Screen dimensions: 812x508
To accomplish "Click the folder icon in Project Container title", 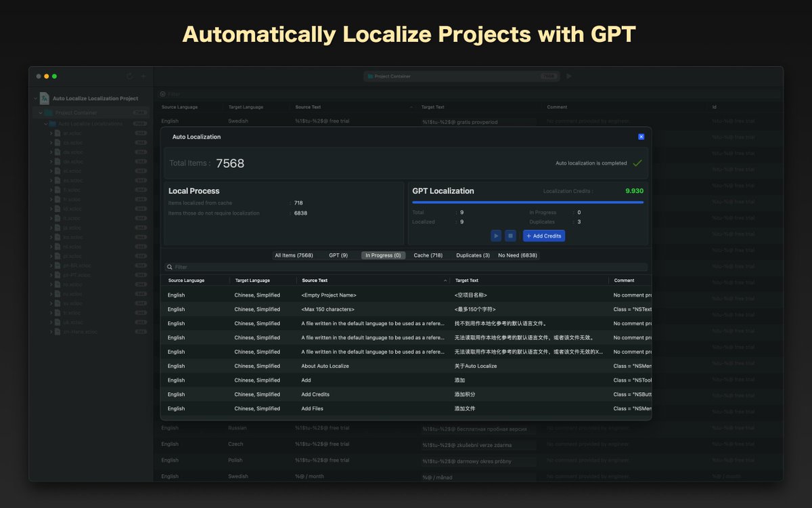I will [370, 77].
